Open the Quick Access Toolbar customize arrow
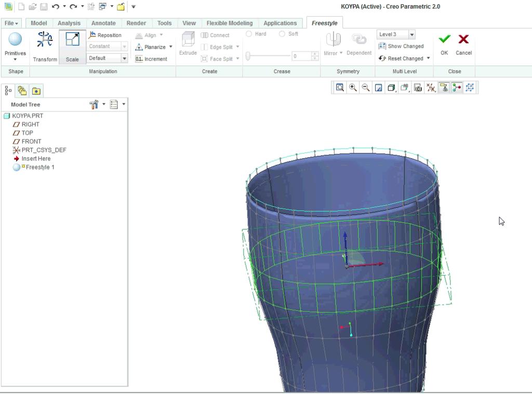Screen dimensions: 532x394 pos(134,6)
